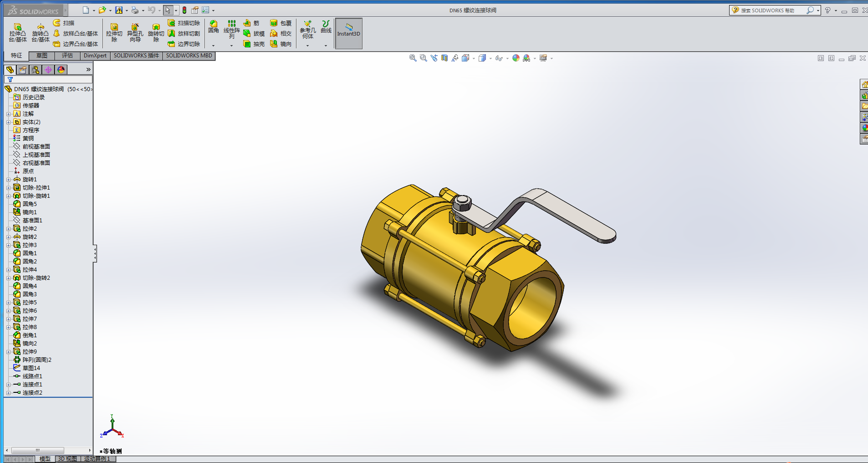The width and height of the screenshot is (868, 463).
Task: Expand the 实体(2) solid bodies folder
Action: coord(8,122)
